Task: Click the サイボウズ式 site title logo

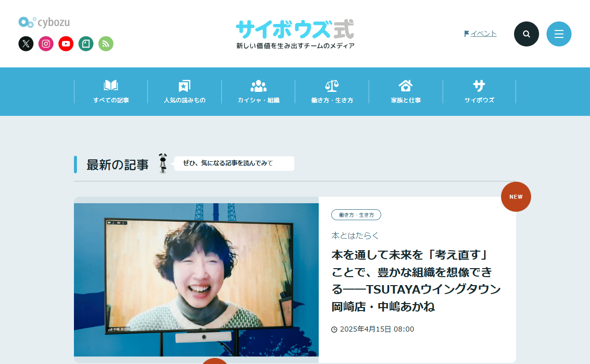Action: [x=295, y=30]
